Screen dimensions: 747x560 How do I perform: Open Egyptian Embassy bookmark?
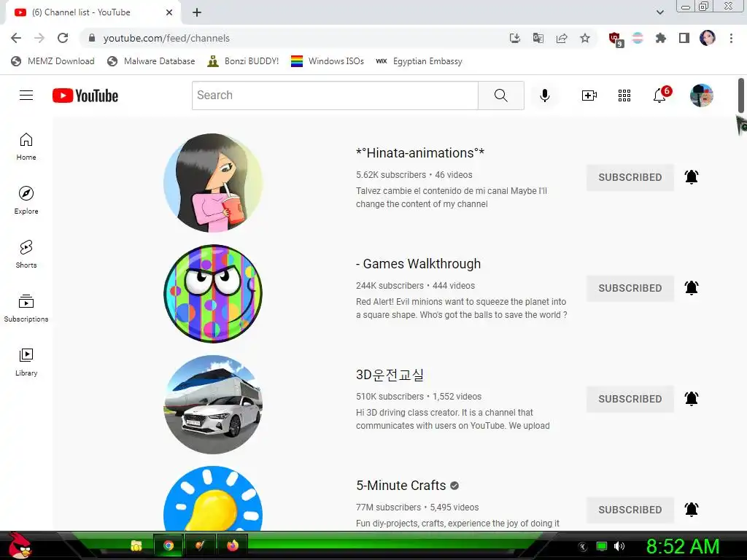419,61
